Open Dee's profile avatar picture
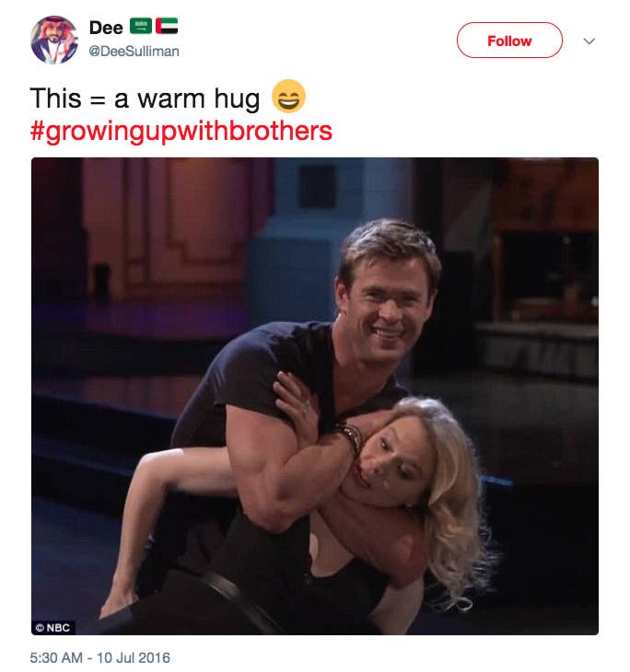The width and height of the screenshot is (630, 672). (54, 40)
